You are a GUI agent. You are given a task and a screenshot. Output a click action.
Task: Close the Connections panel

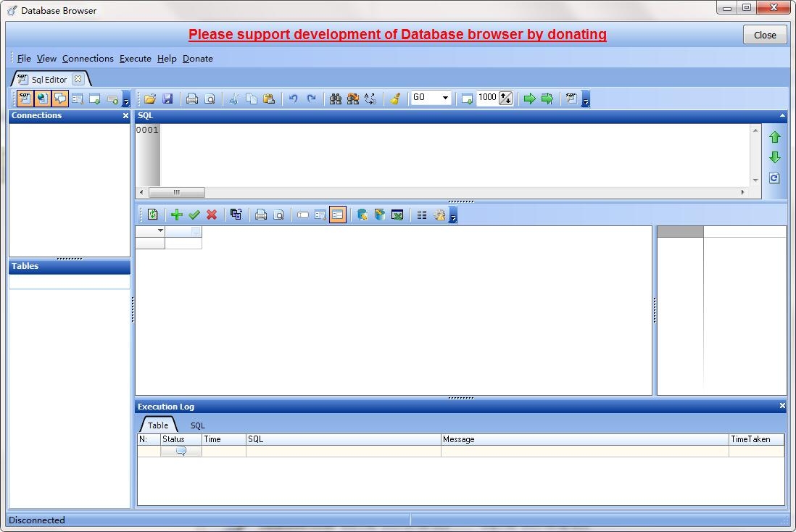[125, 116]
